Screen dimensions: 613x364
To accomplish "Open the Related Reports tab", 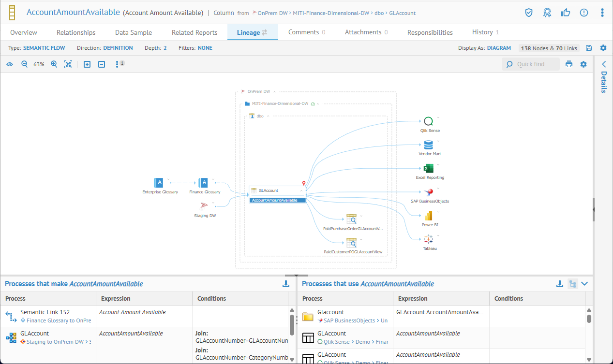I will tap(194, 32).
